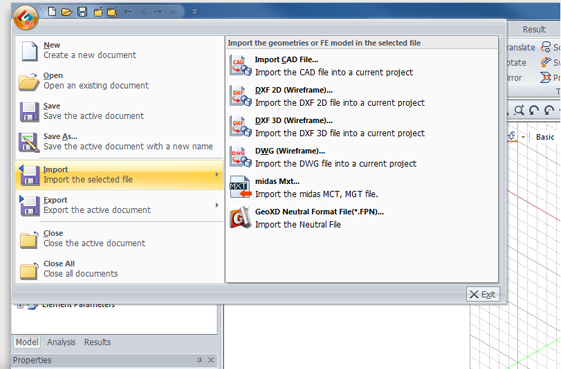
Task: Click the DXF 2D Wireframe import icon
Action: click(x=240, y=96)
